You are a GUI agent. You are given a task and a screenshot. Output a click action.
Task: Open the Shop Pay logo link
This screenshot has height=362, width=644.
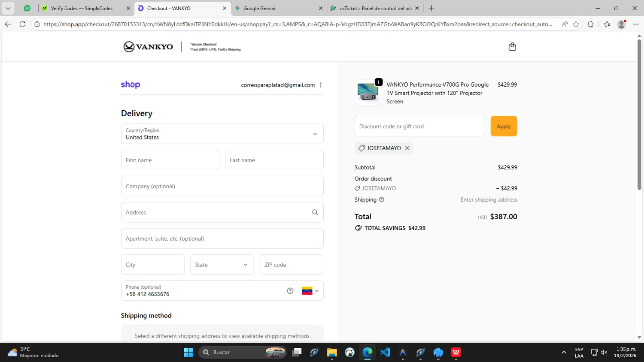(131, 85)
